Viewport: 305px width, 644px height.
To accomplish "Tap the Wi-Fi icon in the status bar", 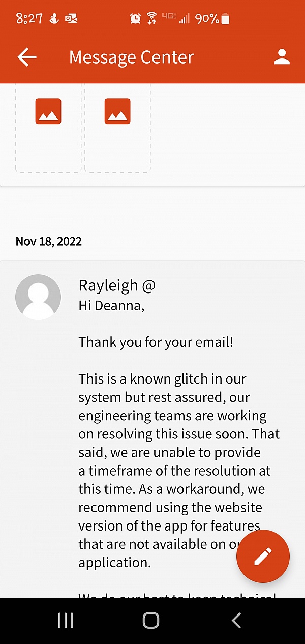I will click(151, 19).
